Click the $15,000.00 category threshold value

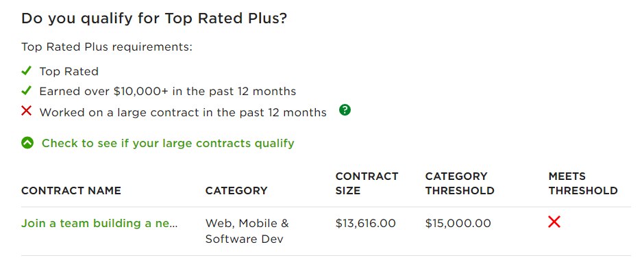pos(458,224)
